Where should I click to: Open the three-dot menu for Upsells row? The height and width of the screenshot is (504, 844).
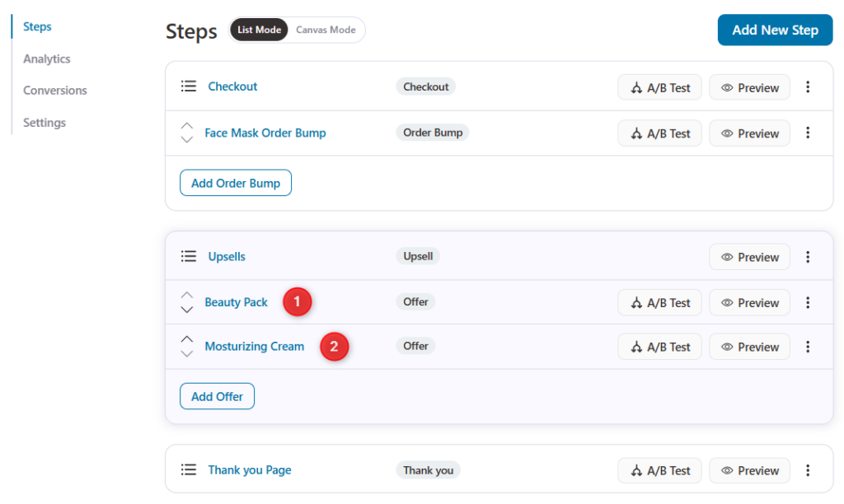[808, 257]
